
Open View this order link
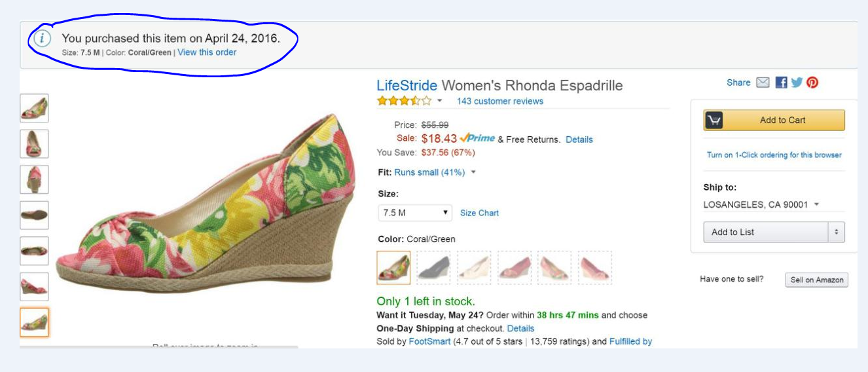(x=207, y=52)
